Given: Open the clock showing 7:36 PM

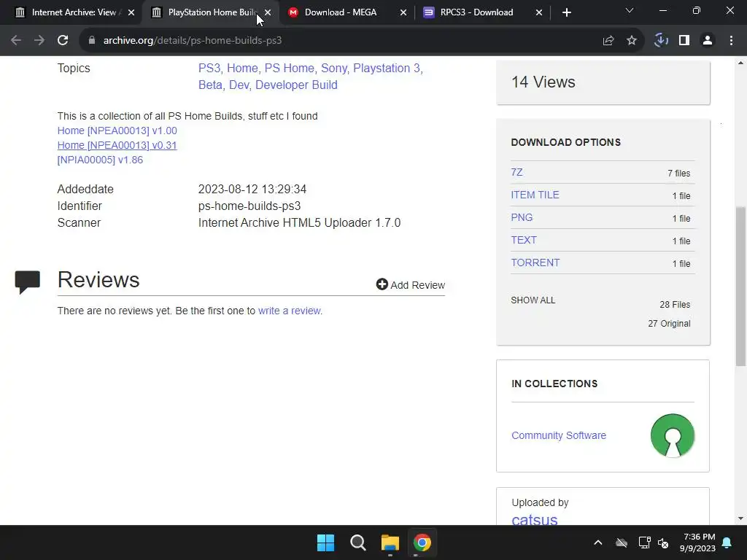Looking at the screenshot, I should click(697, 542).
